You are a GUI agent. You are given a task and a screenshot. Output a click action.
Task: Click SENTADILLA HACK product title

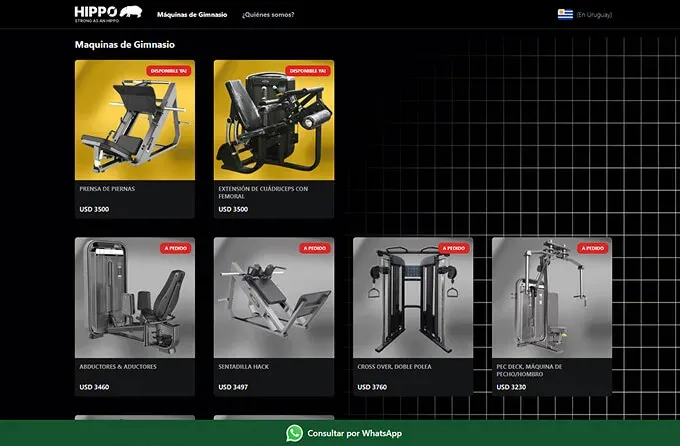coord(243,366)
